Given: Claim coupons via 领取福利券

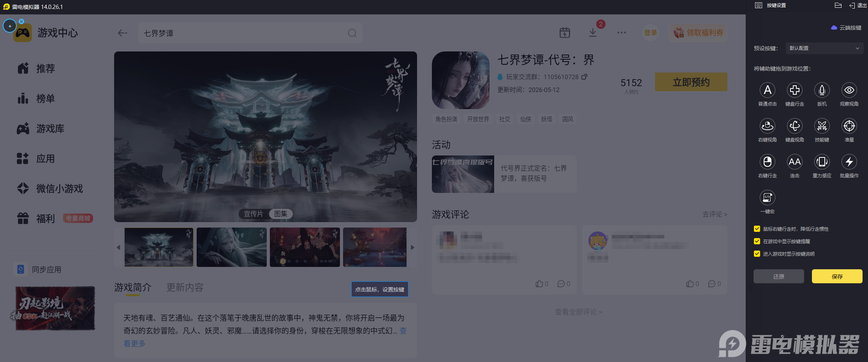Looking at the screenshot, I should [698, 33].
